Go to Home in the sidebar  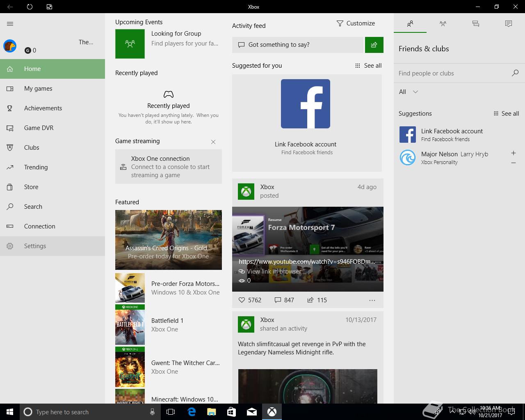(52, 69)
